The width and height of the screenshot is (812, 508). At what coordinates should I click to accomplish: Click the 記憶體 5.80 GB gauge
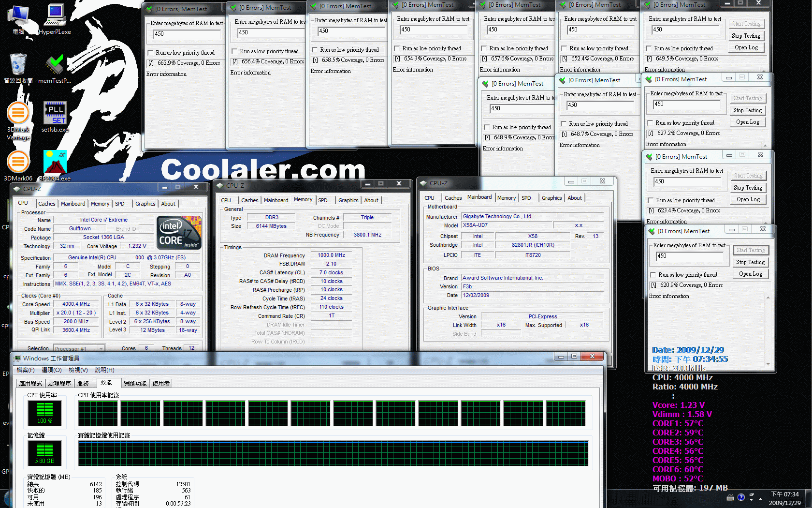[x=44, y=453]
